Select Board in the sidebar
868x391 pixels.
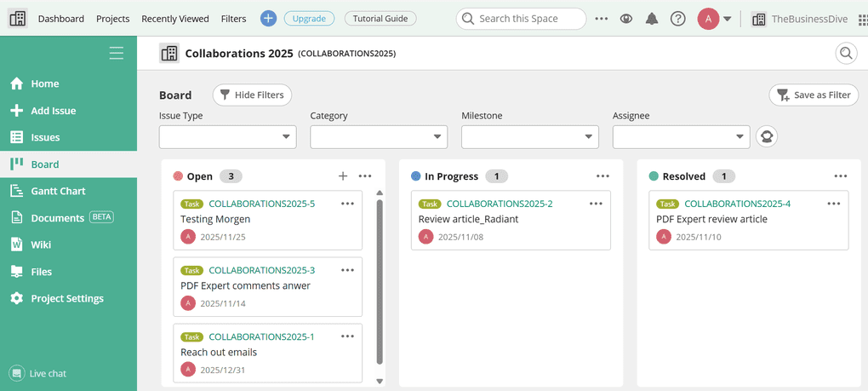[68, 164]
